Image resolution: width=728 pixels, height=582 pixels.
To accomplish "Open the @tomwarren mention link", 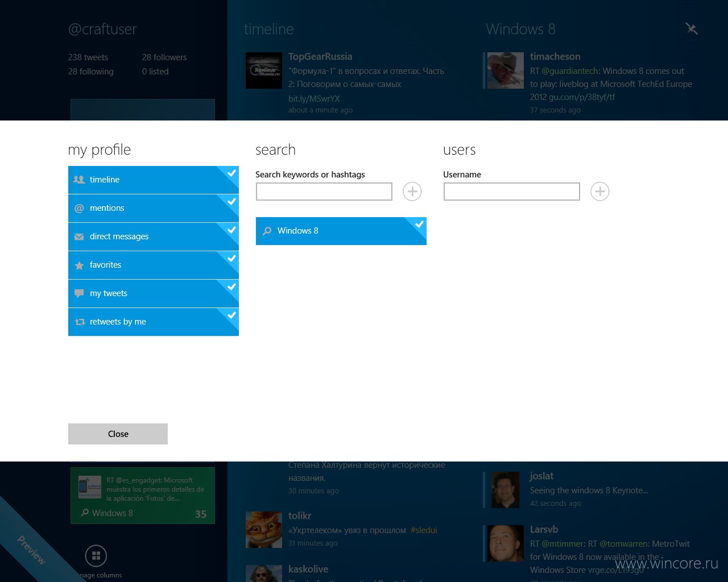I will 623,544.
